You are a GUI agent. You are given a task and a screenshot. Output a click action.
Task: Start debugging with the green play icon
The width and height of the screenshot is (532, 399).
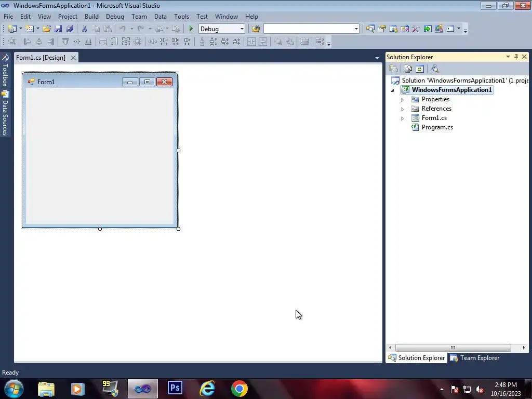tap(191, 29)
